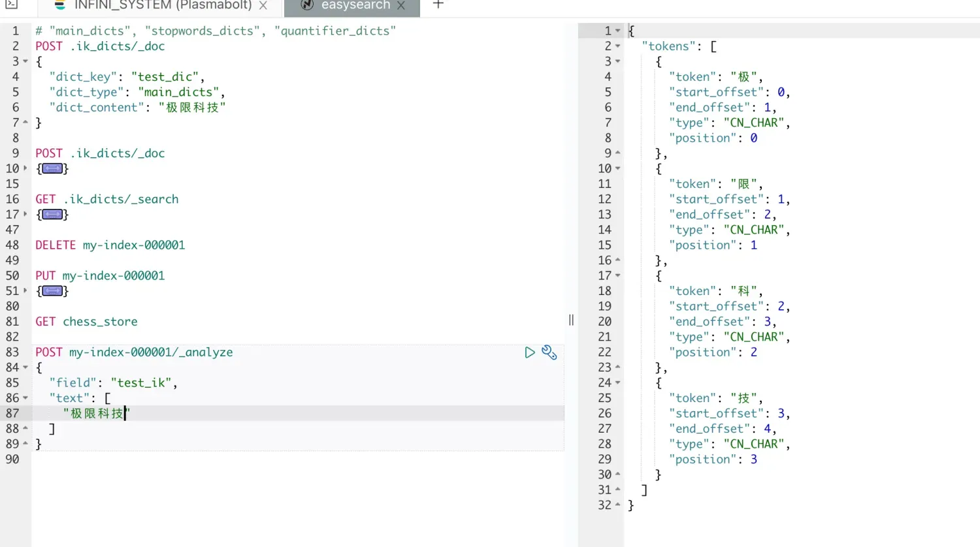Click "position": 3 in response

[x=713, y=460]
